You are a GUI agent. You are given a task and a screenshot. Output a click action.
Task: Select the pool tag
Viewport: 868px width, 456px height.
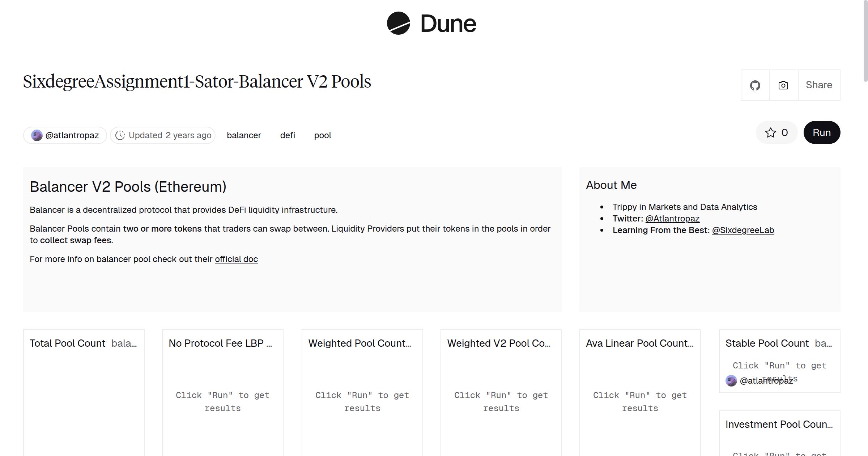(322, 135)
